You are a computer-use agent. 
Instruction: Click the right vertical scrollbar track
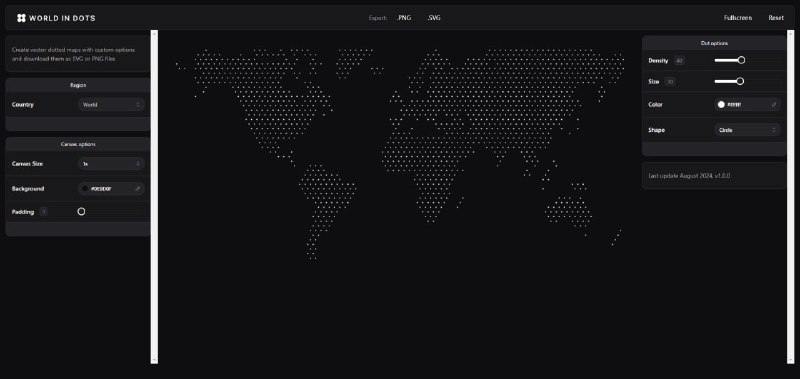pos(790,196)
